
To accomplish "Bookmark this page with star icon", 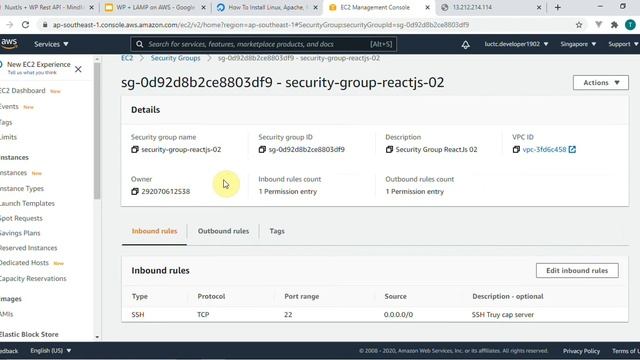I will click(x=579, y=25).
